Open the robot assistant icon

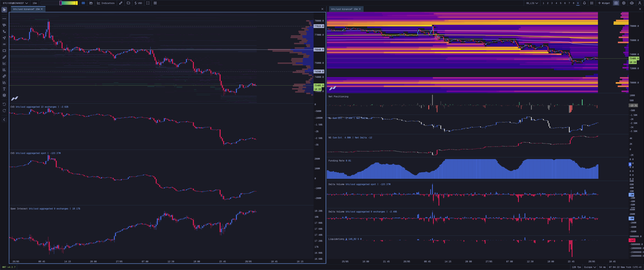pyautogui.click(x=632, y=3)
